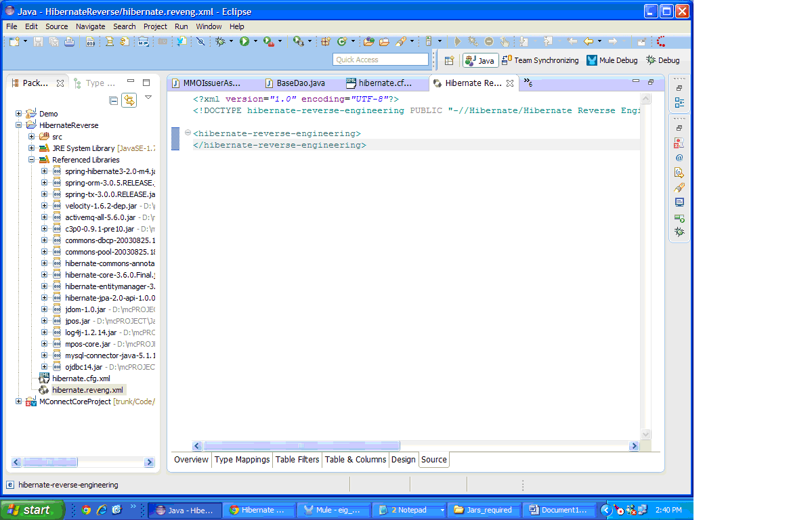This screenshot has height=520, width=812.
Task: Click the Search flashlight toolbar icon
Action: 402,41
